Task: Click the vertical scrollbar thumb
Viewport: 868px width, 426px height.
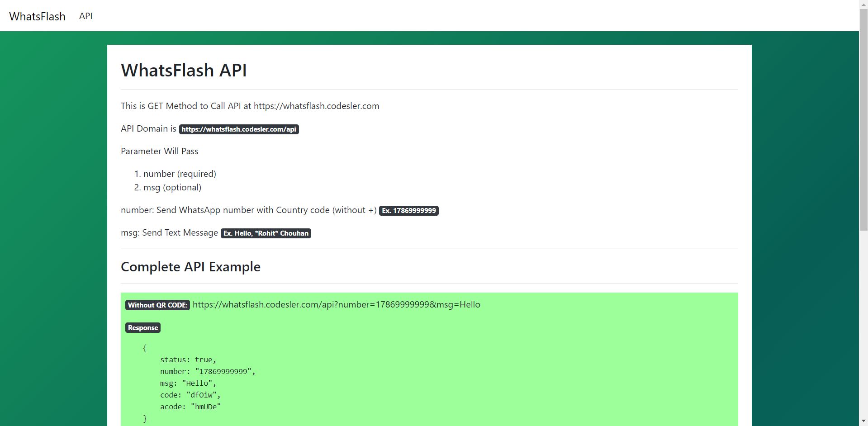Action: [x=863, y=119]
